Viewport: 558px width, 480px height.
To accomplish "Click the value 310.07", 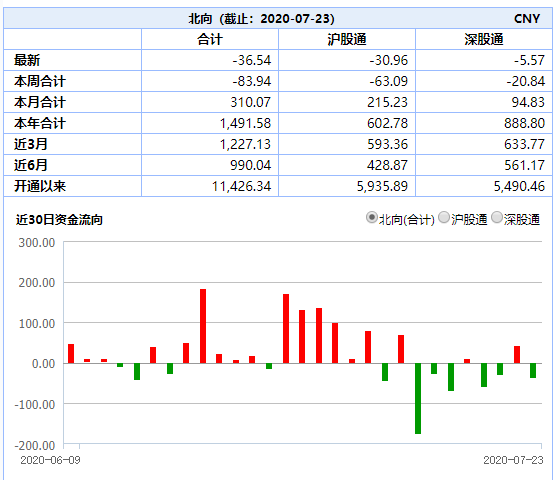I will tap(251, 102).
